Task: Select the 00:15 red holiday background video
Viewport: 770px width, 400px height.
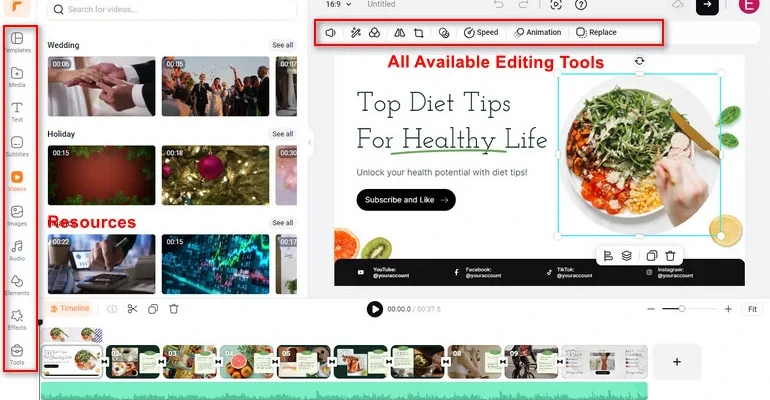Action: [102, 175]
